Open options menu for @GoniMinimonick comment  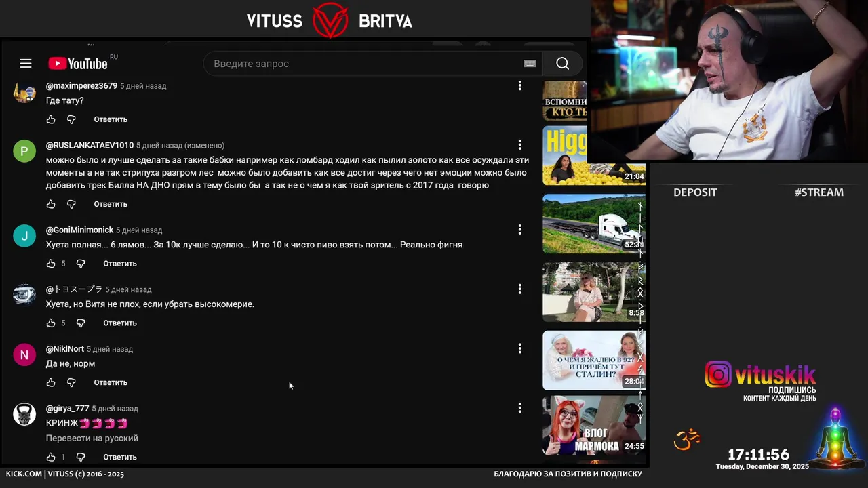point(520,230)
